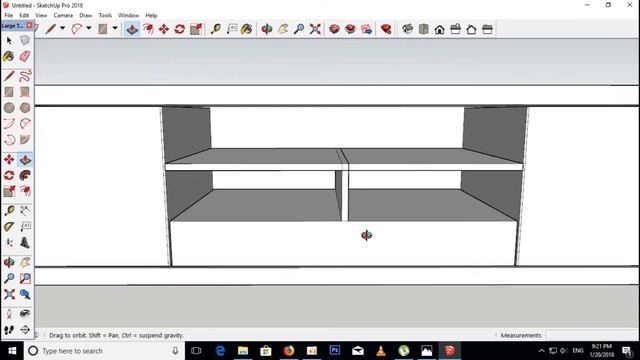
Task: Click the Measurements input box
Action: pyautogui.click(x=592, y=335)
